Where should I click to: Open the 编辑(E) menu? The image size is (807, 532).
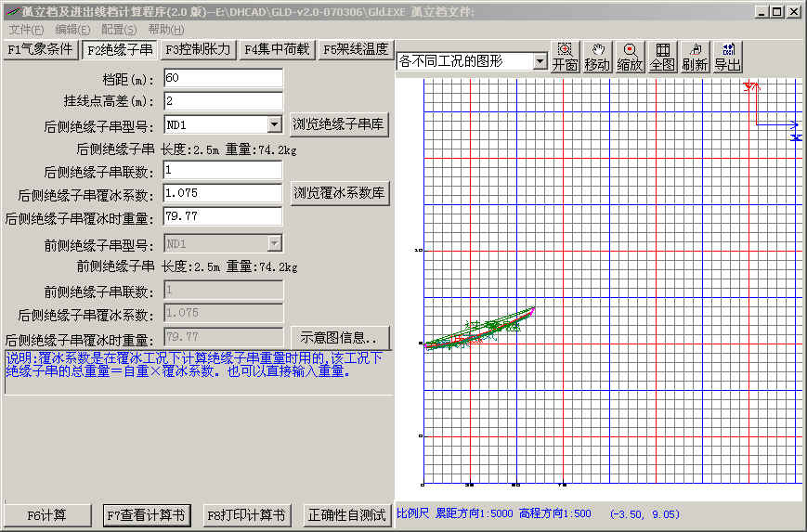(x=72, y=30)
